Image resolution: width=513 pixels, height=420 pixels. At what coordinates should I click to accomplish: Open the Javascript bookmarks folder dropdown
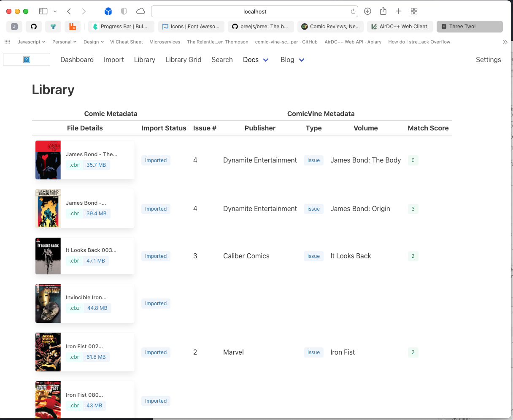coord(31,42)
